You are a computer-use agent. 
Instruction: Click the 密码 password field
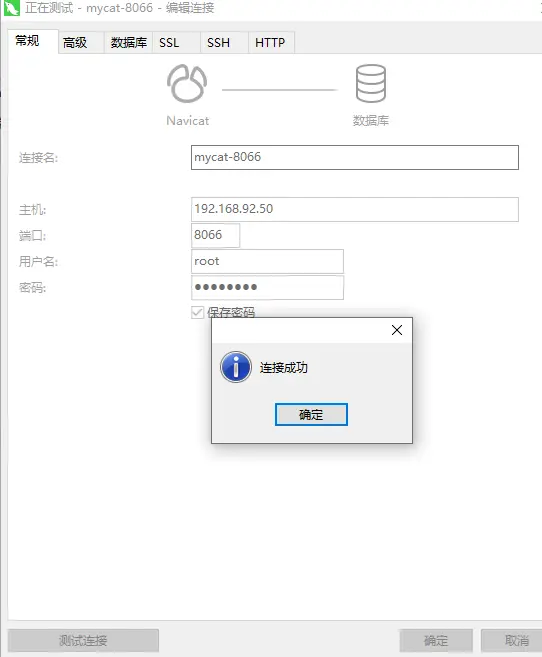(267, 287)
